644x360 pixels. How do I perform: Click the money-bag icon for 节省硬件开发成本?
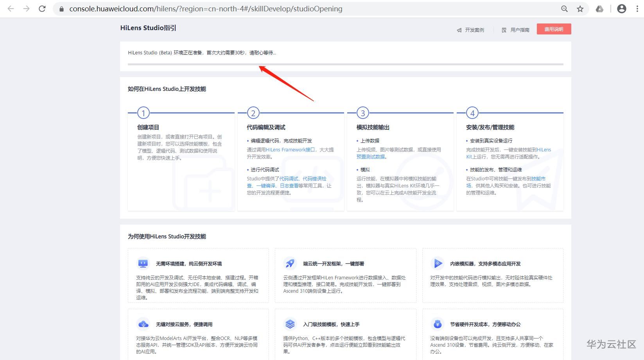pyautogui.click(x=437, y=324)
